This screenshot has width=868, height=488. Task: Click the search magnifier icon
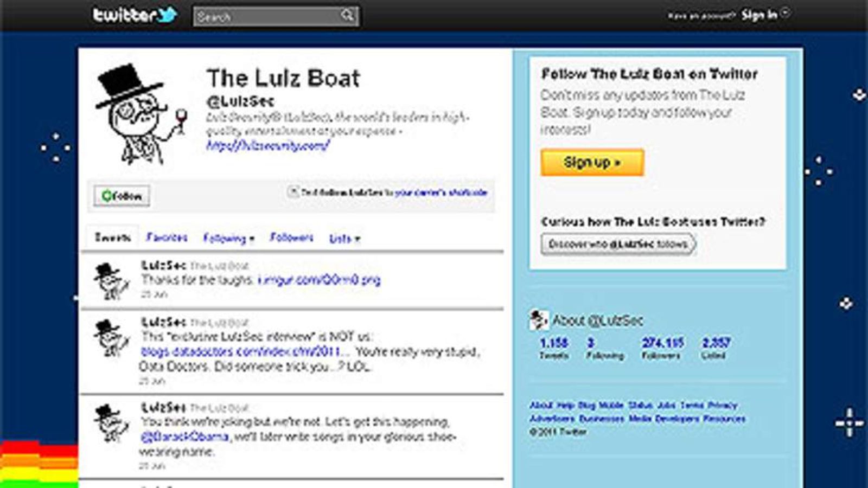click(x=347, y=16)
